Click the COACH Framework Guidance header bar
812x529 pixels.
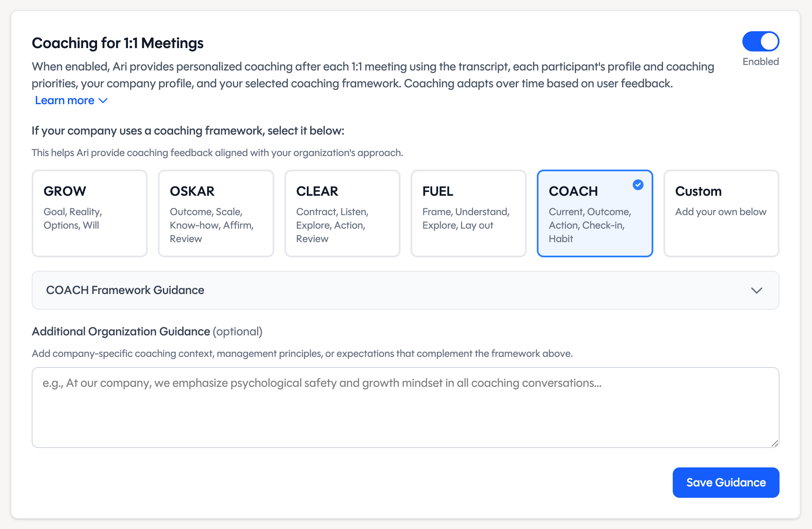coord(405,290)
